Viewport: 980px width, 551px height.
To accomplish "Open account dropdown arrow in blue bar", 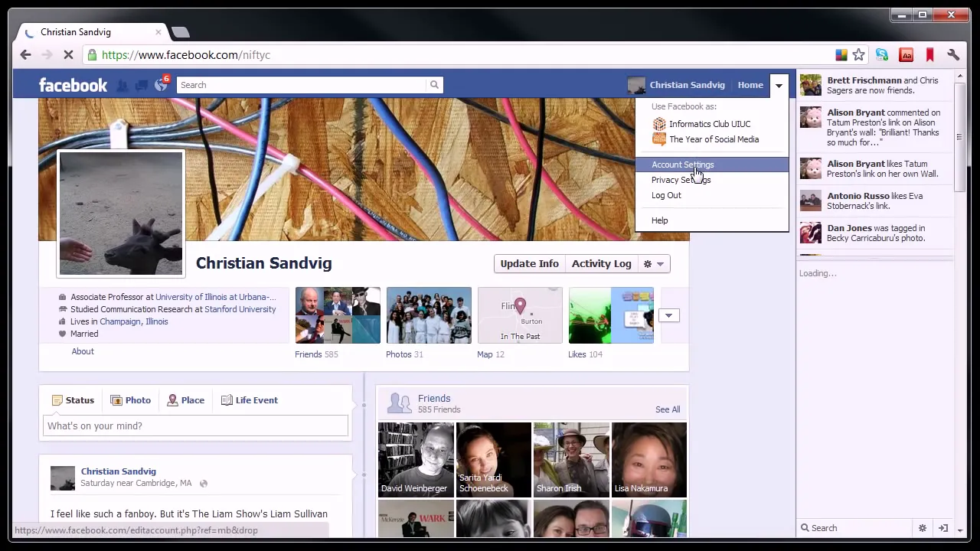I will pos(779,85).
